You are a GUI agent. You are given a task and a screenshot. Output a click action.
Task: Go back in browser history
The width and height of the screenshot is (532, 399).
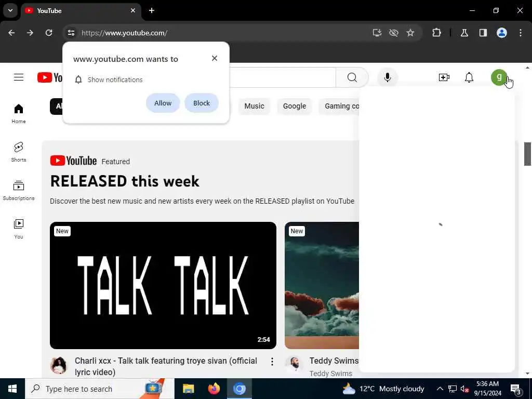click(x=11, y=33)
